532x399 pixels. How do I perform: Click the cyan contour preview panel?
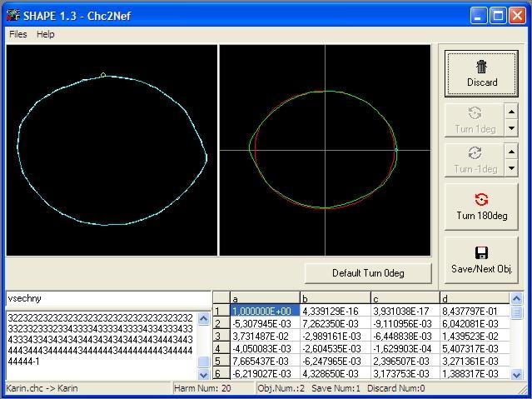coord(112,150)
